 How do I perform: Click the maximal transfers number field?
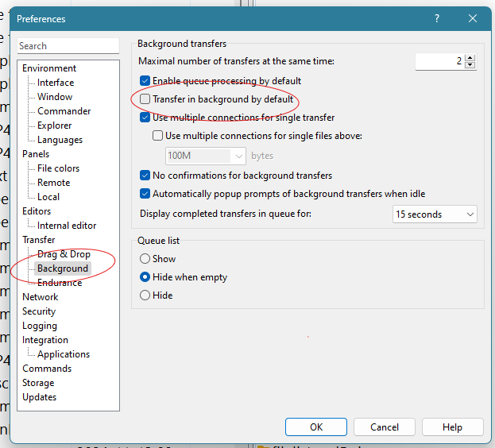click(439, 61)
